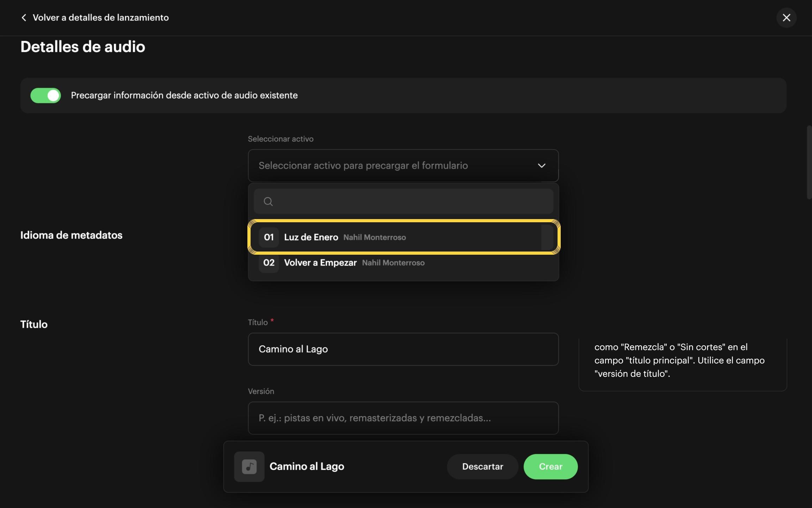Focus the asset search field in dropdown
The width and height of the screenshot is (812, 508).
[x=403, y=201]
